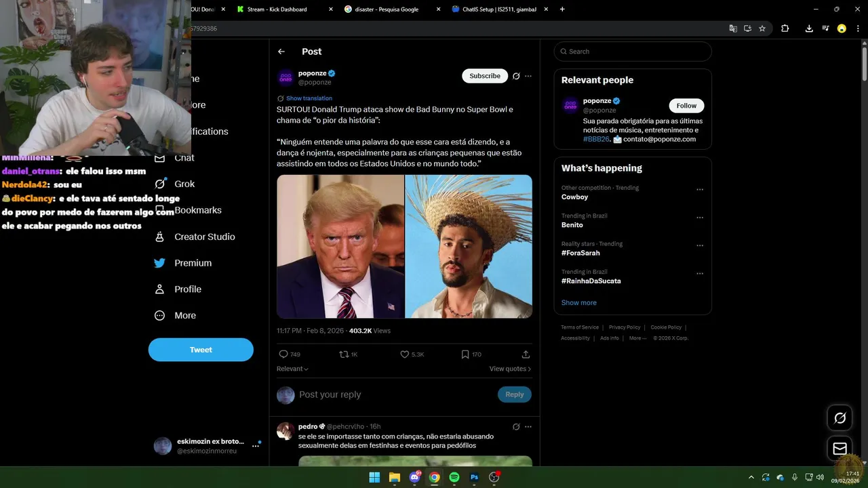Open Photoshop from the taskbar
Screen dimensions: 868x488
click(474, 477)
